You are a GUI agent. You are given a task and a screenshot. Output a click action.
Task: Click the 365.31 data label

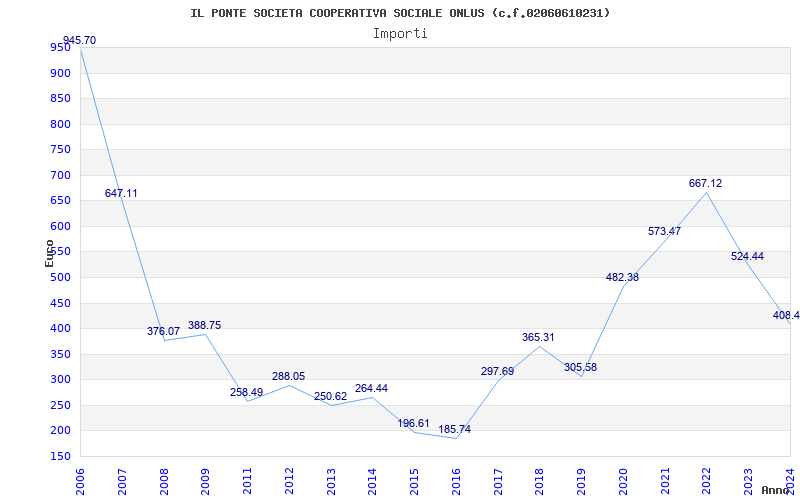click(x=538, y=337)
